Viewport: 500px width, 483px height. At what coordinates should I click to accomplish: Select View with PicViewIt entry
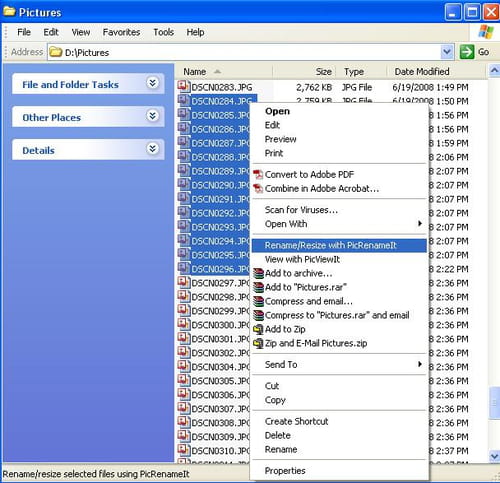coord(339,259)
